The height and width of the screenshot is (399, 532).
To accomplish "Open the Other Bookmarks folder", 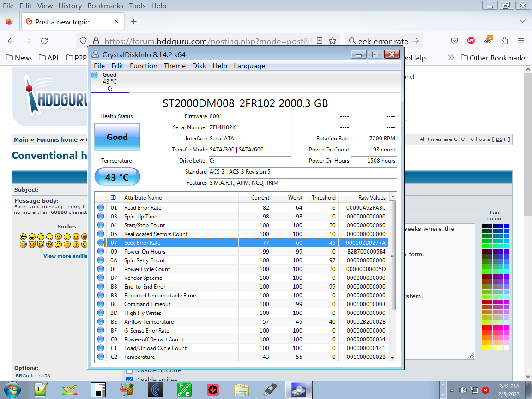I will click(494, 58).
